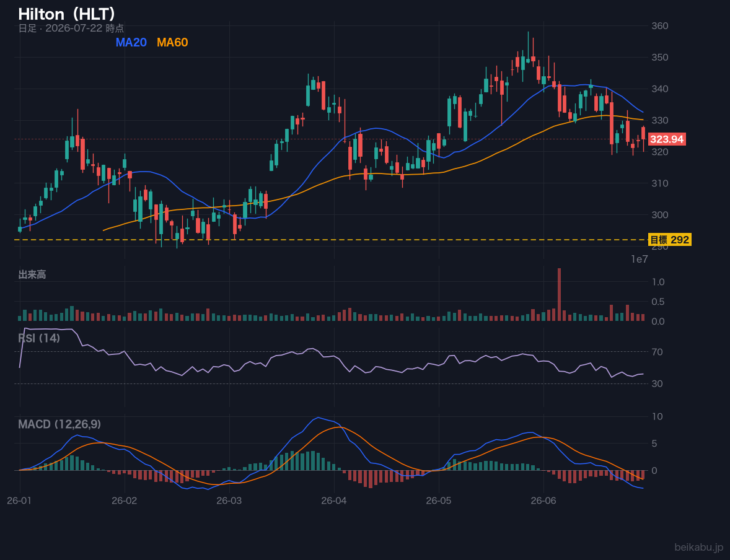Screen dimensions: 730x560
Task: Click the 350 price axis label
Action: point(660,57)
